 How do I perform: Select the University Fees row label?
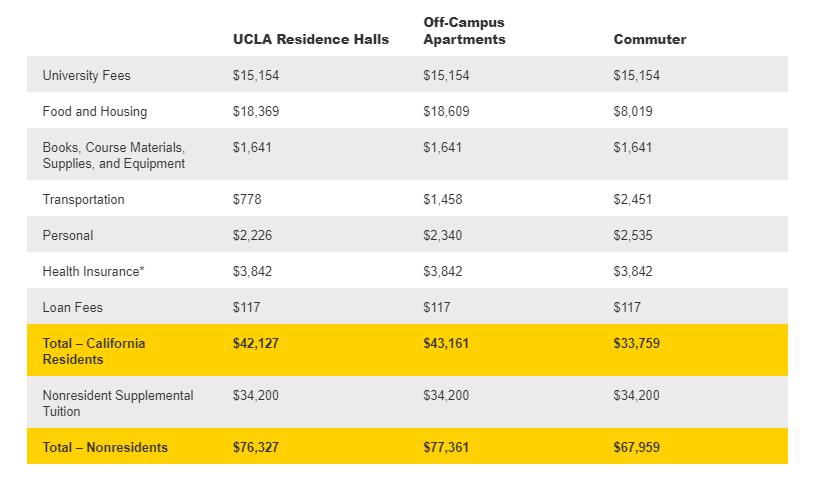click(x=86, y=75)
